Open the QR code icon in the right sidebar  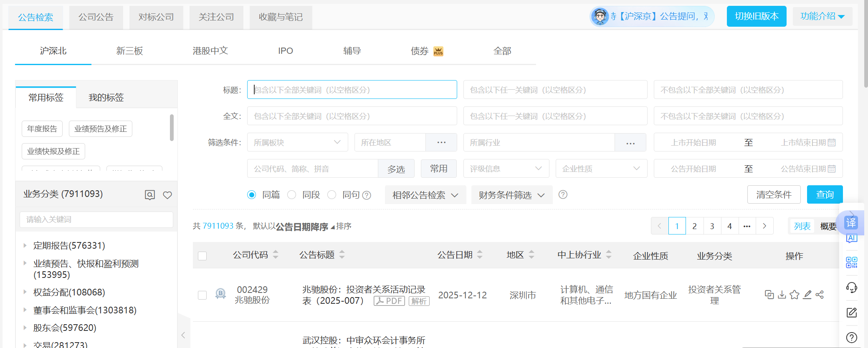click(x=851, y=262)
